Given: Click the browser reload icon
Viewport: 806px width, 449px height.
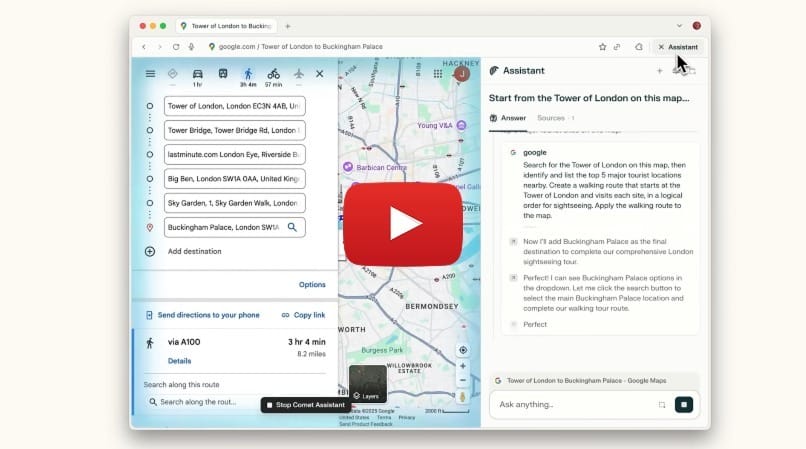Looking at the screenshot, I should click(x=176, y=47).
